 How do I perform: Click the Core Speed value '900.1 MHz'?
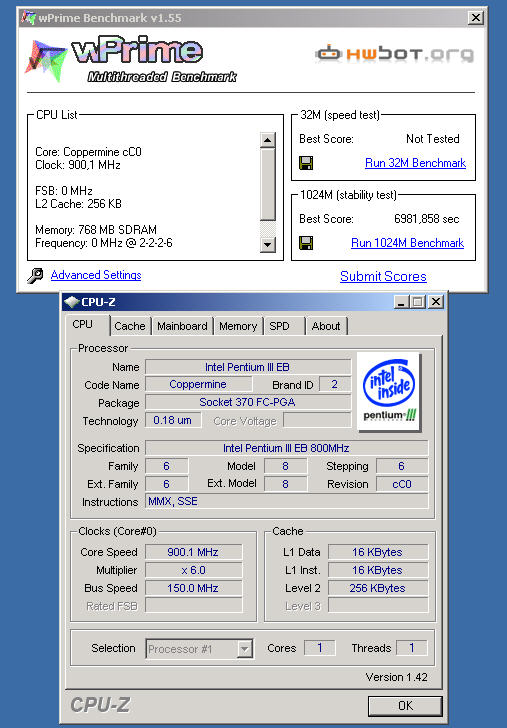tap(193, 552)
